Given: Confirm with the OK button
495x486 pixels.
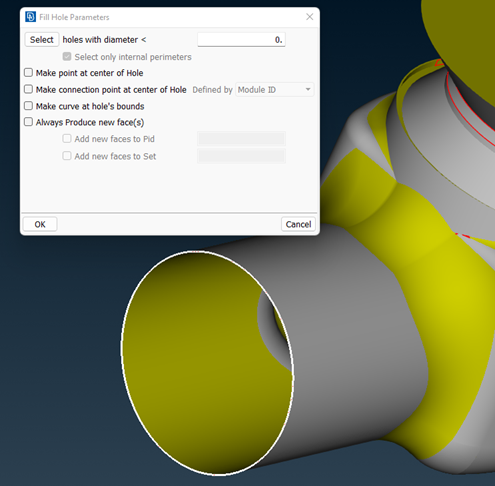Looking at the screenshot, I should tap(40, 224).
